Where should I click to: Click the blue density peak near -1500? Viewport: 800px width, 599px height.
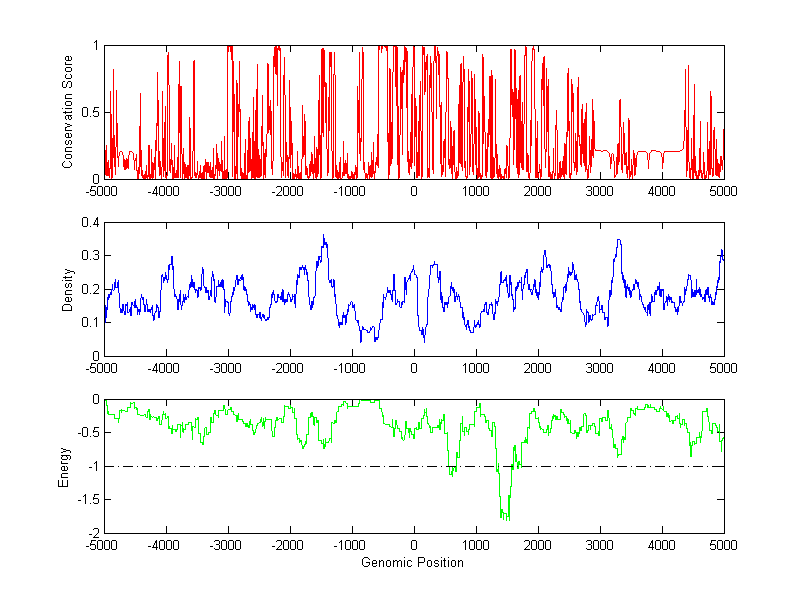pyautogui.click(x=323, y=238)
